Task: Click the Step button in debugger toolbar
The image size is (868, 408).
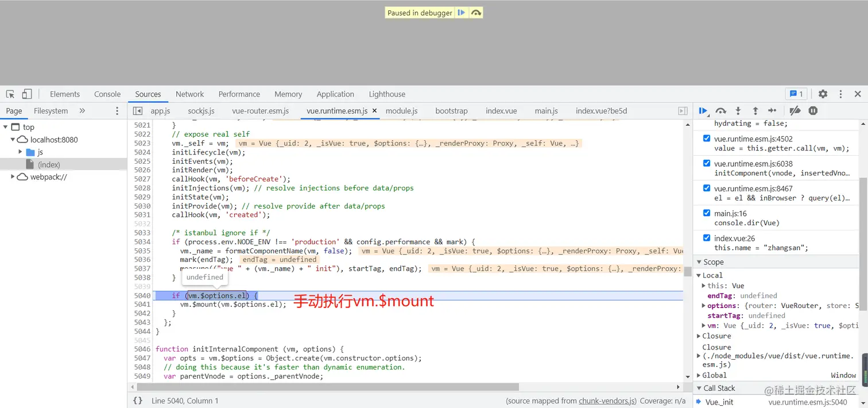Action: point(772,111)
